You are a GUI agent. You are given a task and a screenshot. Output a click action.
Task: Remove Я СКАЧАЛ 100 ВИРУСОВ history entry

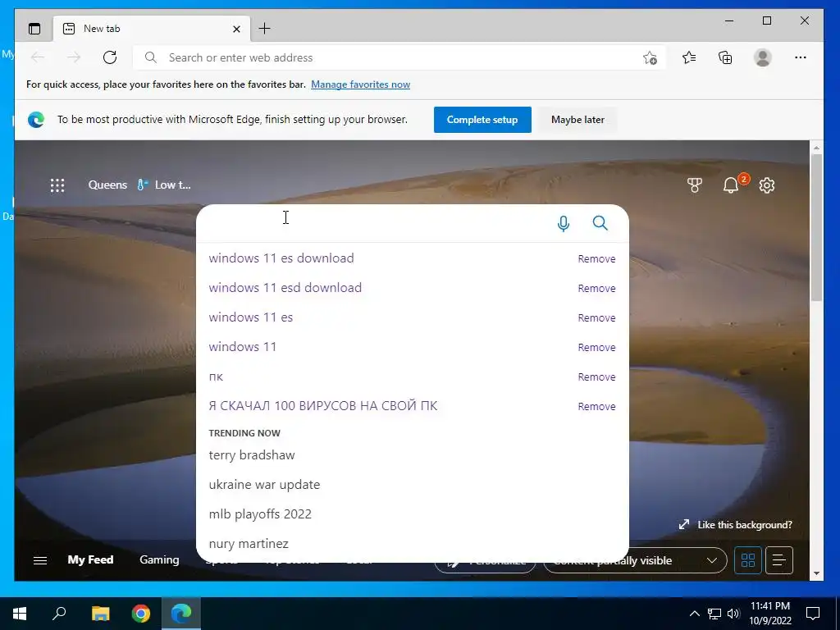click(596, 406)
